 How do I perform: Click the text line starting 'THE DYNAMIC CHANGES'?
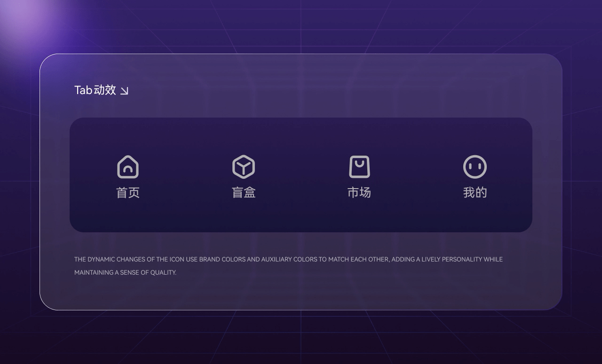pyautogui.click(x=288, y=259)
